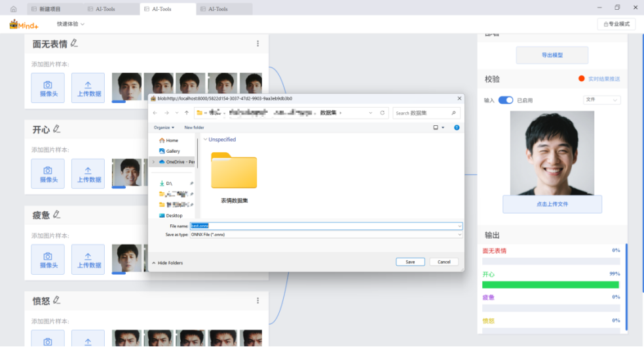
Task: Click 实时结果推送 link
Action: pyautogui.click(x=604, y=79)
